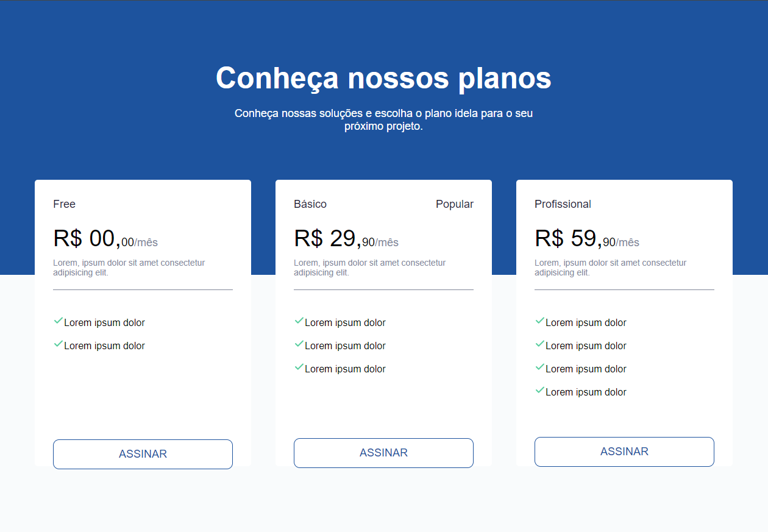Click the third checkmark in Profissional plan
Viewport: 768px width, 532px height.
pos(539,366)
